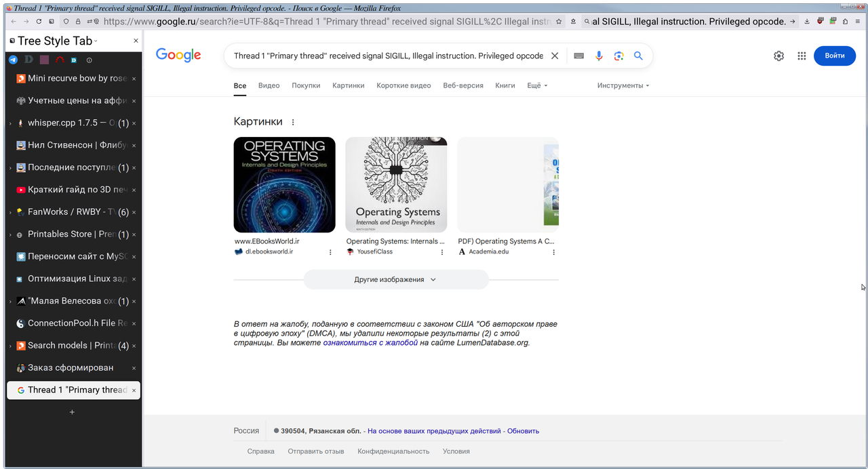Open the Справка footer link
Image resolution: width=868 pixels, height=469 pixels.
[x=261, y=451]
